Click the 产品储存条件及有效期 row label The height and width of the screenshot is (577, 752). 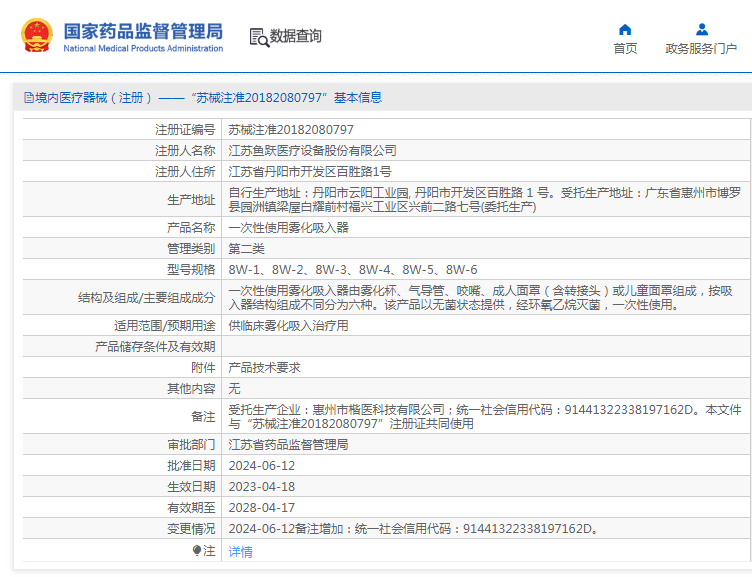(x=155, y=346)
